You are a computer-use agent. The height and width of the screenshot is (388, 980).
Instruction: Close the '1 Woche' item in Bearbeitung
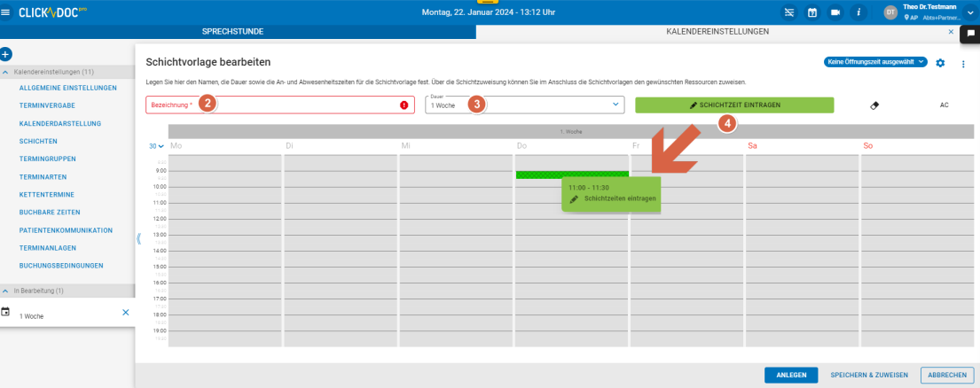point(125,313)
